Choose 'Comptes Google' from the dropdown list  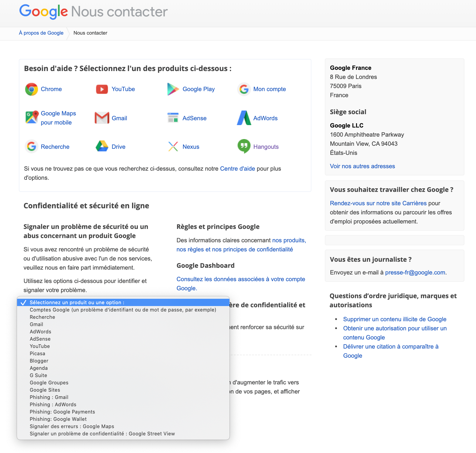click(x=123, y=310)
